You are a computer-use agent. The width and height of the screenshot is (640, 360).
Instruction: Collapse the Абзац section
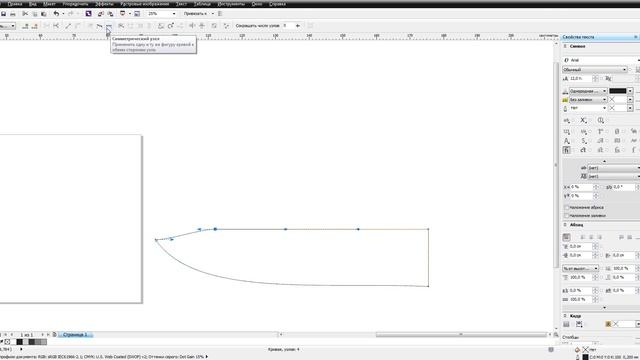[x=565, y=225]
